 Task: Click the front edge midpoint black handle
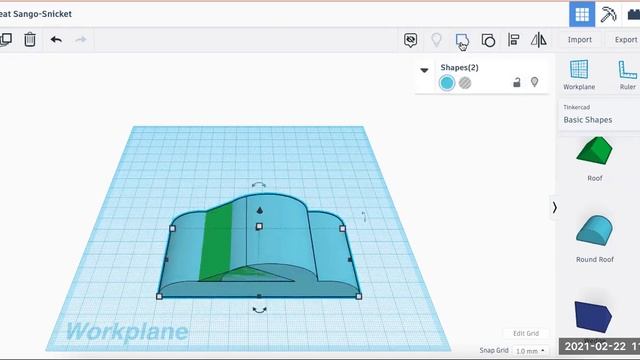click(x=259, y=296)
